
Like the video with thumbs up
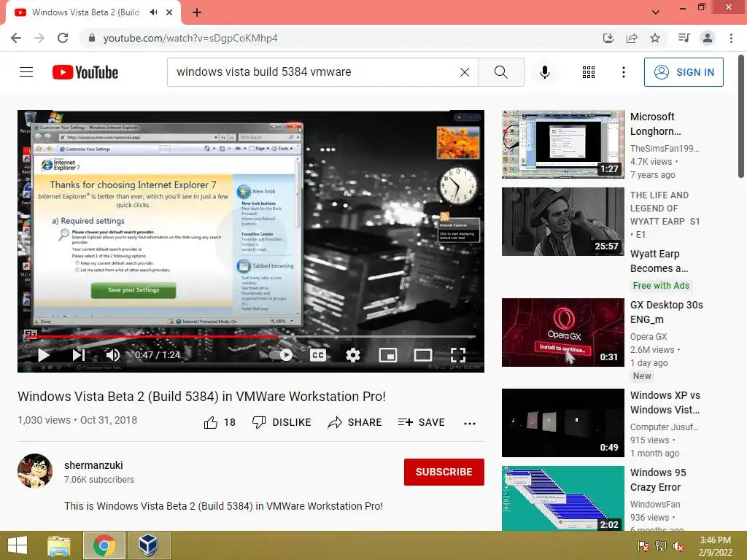[x=220, y=422]
